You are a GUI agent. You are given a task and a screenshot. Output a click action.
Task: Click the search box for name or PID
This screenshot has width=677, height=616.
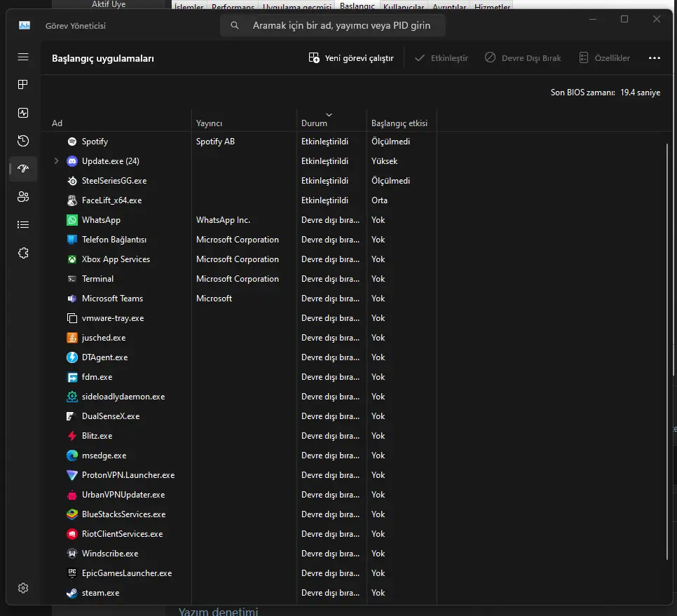[x=332, y=25]
